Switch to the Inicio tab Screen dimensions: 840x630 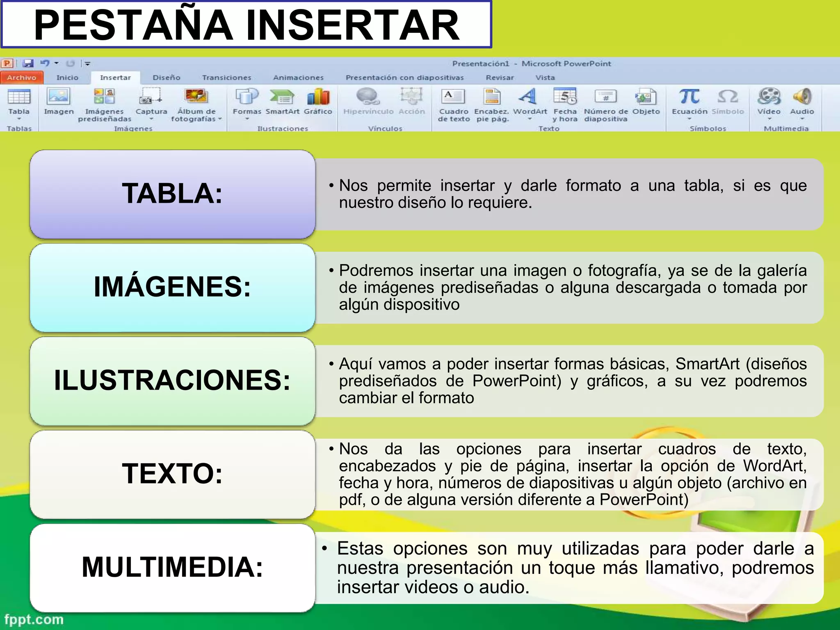point(67,78)
